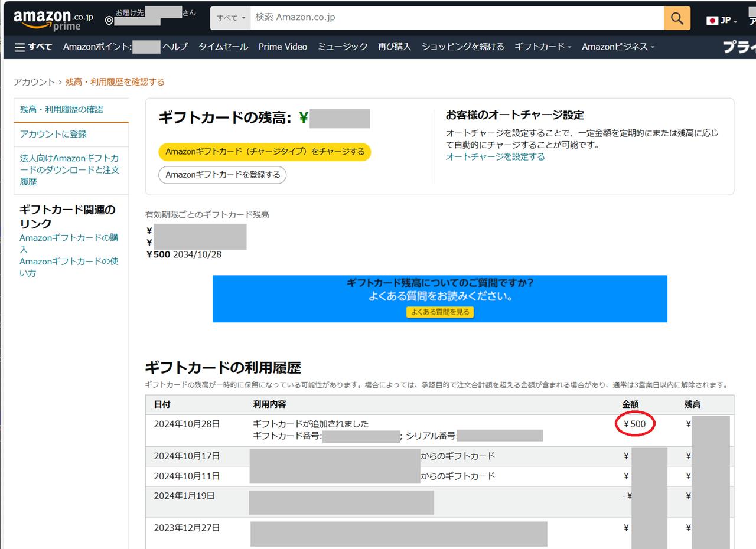756x549 pixels.
Task: Open the すべて search category dropdown
Action: (230, 18)
